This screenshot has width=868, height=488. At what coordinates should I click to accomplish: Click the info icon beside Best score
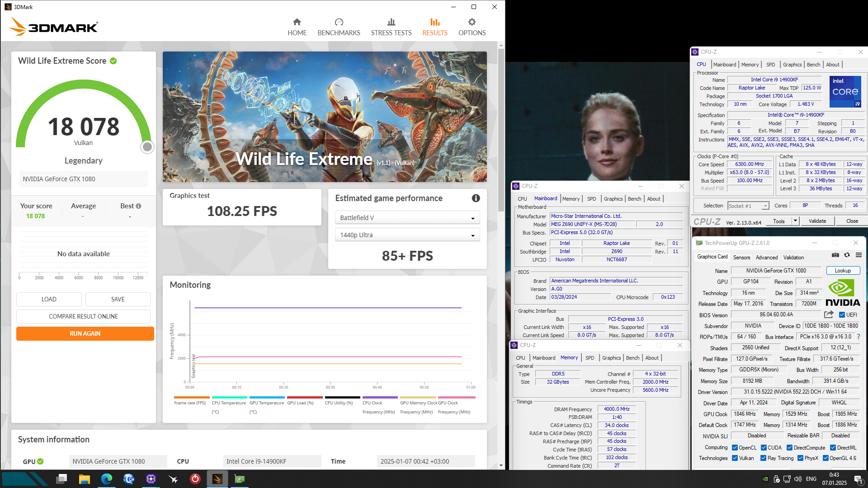139,206
